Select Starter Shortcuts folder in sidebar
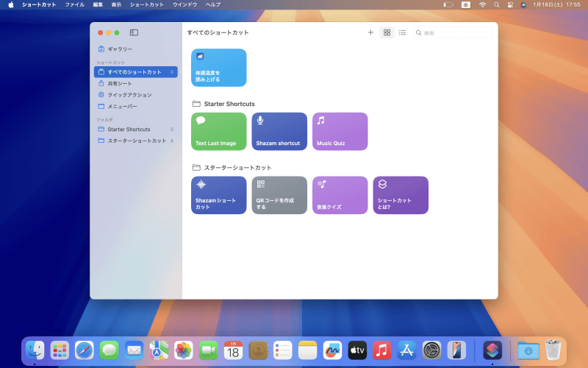Viewport: 588px width, 368px height. pyautogui.click(x=135, y=130)
